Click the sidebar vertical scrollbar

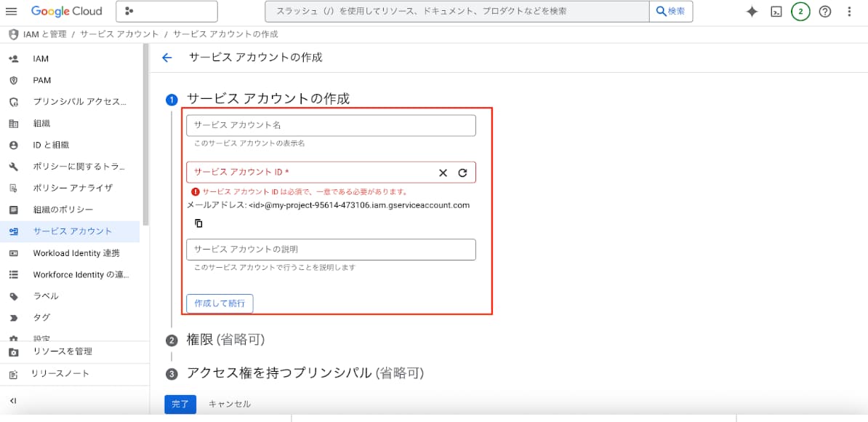145,135
